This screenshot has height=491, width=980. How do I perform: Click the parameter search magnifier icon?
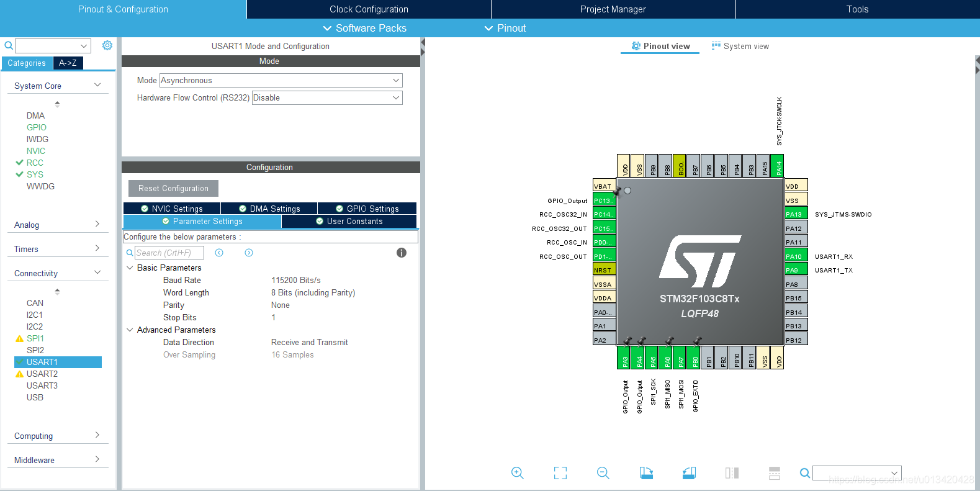(x=130, y=253)
